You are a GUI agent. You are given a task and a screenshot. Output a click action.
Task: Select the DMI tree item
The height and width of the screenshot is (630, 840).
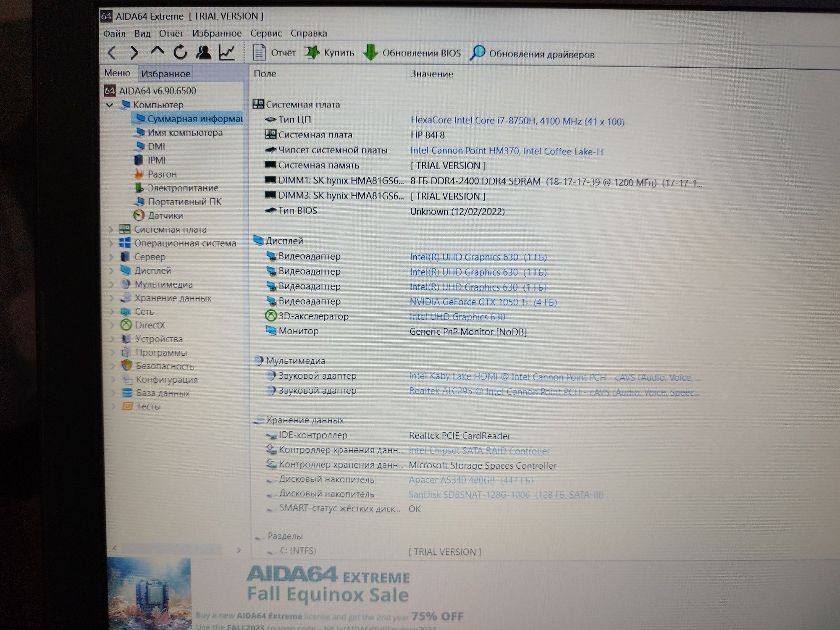[150, 147]
